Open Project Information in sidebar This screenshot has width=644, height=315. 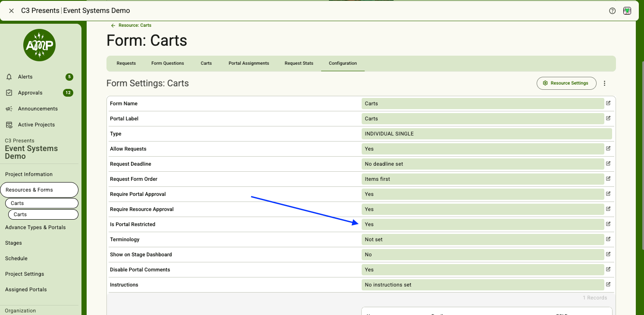[x=29, y=174]
